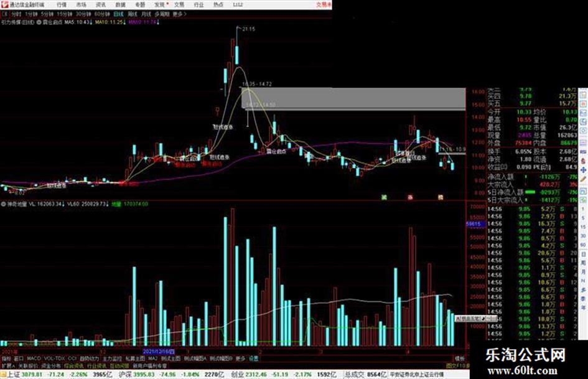Screen dimensions: 588x379
Task: Click the MA5 indicator down arrow
Action: [x=90, y=22]
